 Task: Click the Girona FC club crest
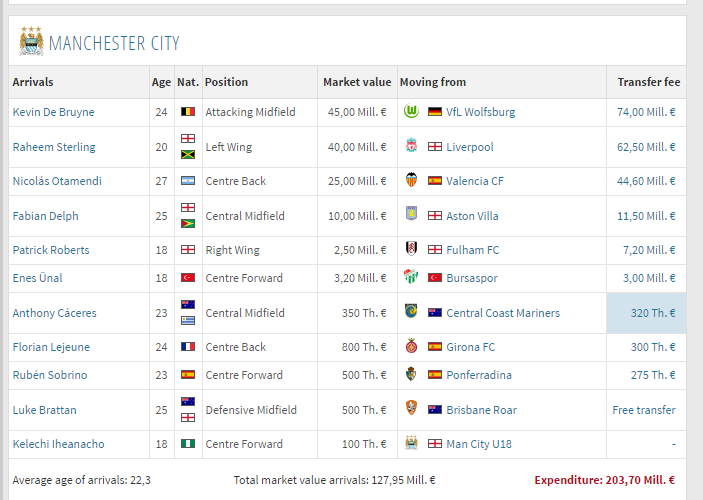click(x=411, y=346)
